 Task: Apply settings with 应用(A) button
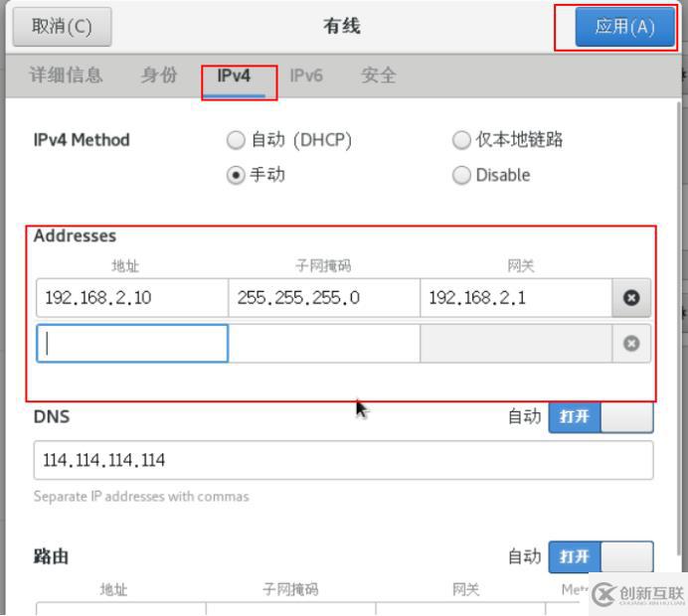(624, 27)
